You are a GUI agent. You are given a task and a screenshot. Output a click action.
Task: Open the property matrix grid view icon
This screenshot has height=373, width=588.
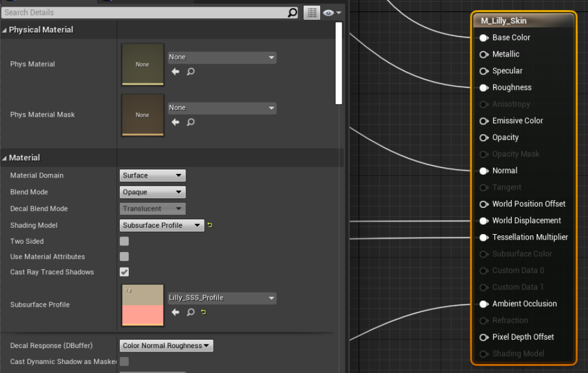tap(311, 13)
